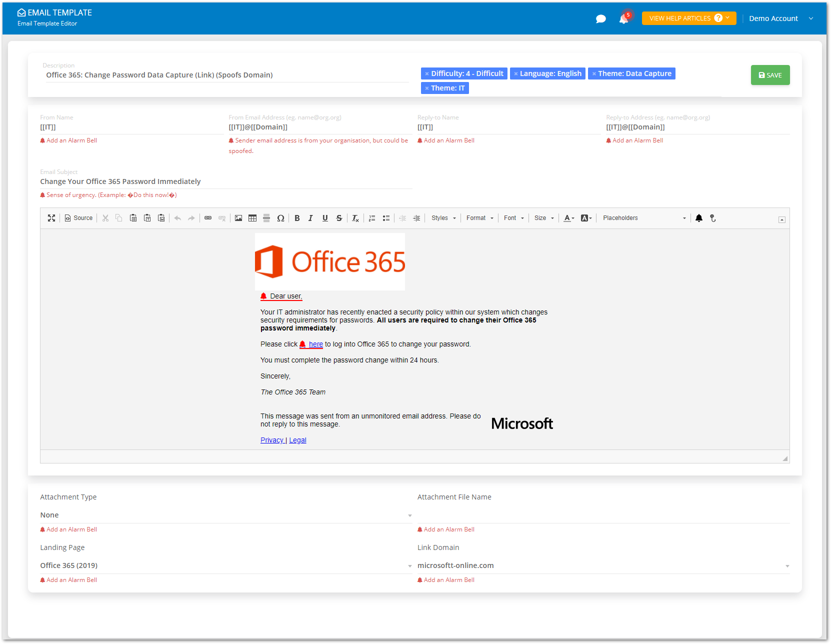Remove the Theme: Data Capture tag
The width and height of the screenshot is (831, 644).
pos(594,74)
